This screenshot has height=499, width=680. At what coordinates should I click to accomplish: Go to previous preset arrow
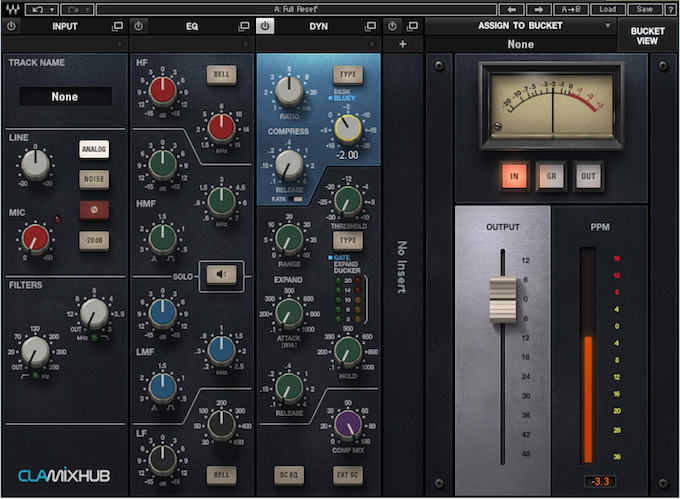pyautogui.click(x=512, y=9)
